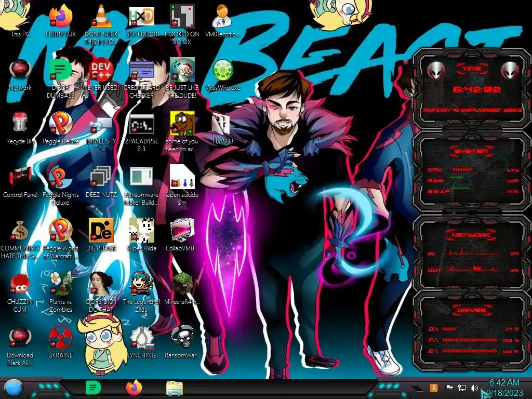Open The Legend of Zilda icon
Image resolution: width=532 pixels, height=399 pixels.
[142, 284]
